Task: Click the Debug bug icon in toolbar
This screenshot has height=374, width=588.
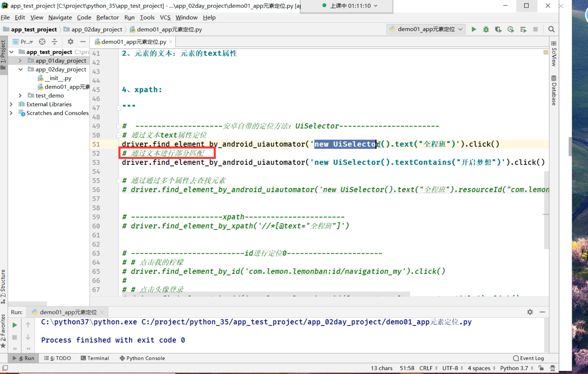Action: pyautogui.click(x=486, y=29)
